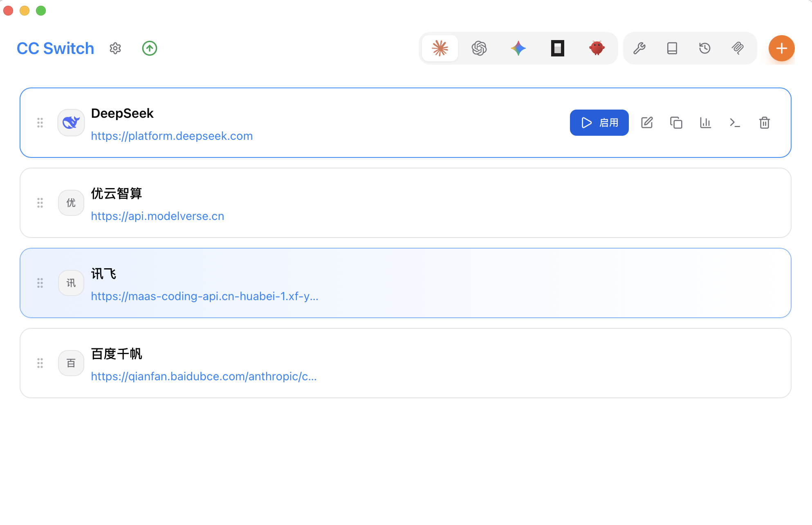Select the red creature app tab
Image resolution: width=812 pixels, height=525 pixels.
pos(597,48)
